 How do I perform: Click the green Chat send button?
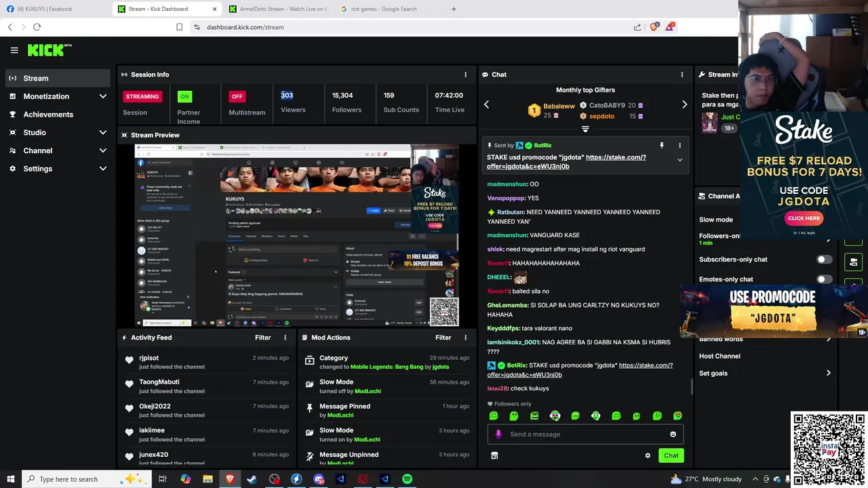671,455
